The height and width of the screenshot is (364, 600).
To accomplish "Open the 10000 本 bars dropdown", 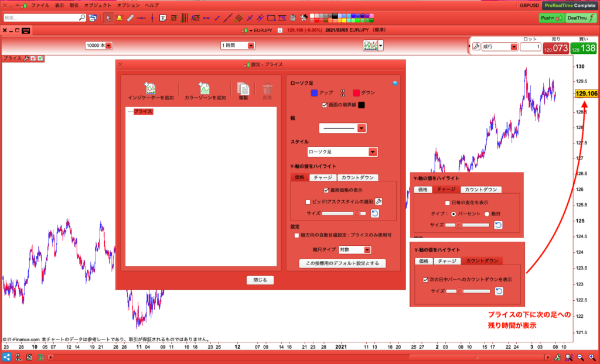I will coord(98,46).
